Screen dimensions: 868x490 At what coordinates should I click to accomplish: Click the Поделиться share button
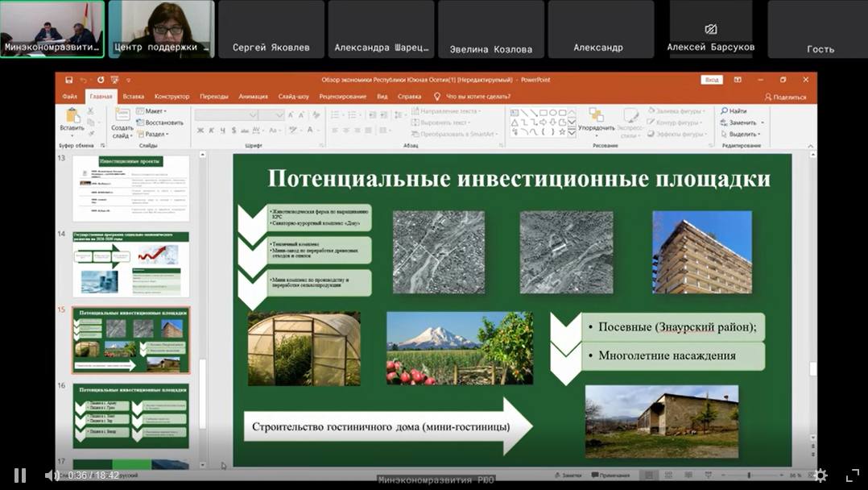pyautogui.click(x=785, y=97)
